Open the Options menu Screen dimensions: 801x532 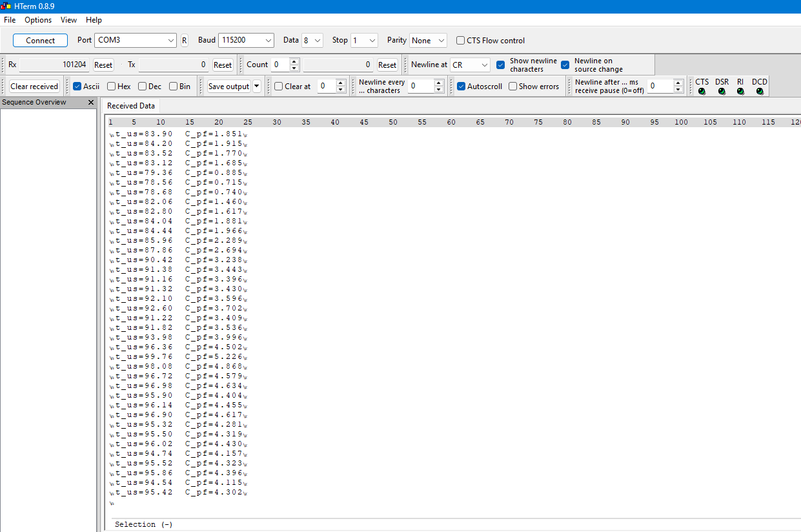(38, 20)
